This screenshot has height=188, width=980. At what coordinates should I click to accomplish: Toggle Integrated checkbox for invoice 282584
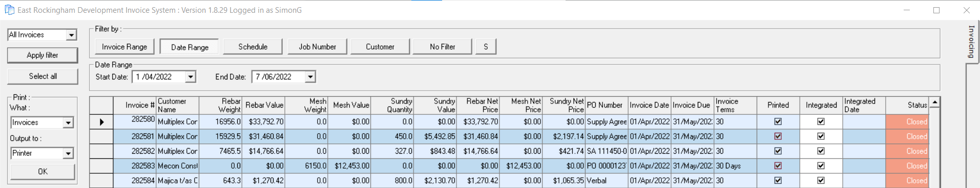point(821,180)
